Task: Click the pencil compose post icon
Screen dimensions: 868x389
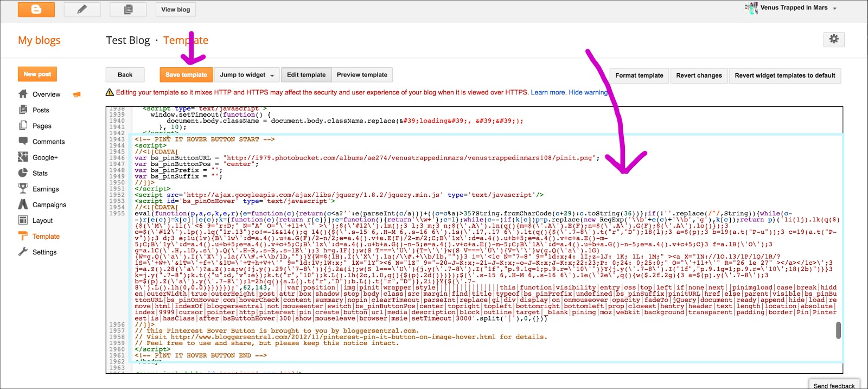Action: pyautogui.click(x=82, y=9)
